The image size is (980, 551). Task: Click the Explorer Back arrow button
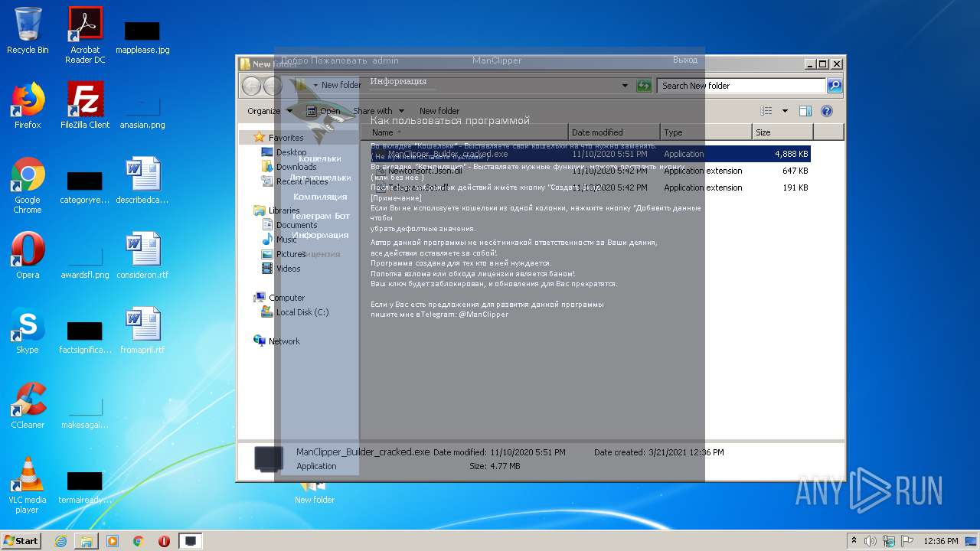click(x=251, y=86)
